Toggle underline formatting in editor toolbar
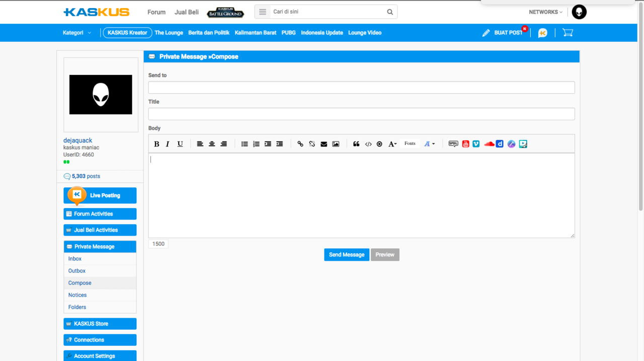 point(180,144)
